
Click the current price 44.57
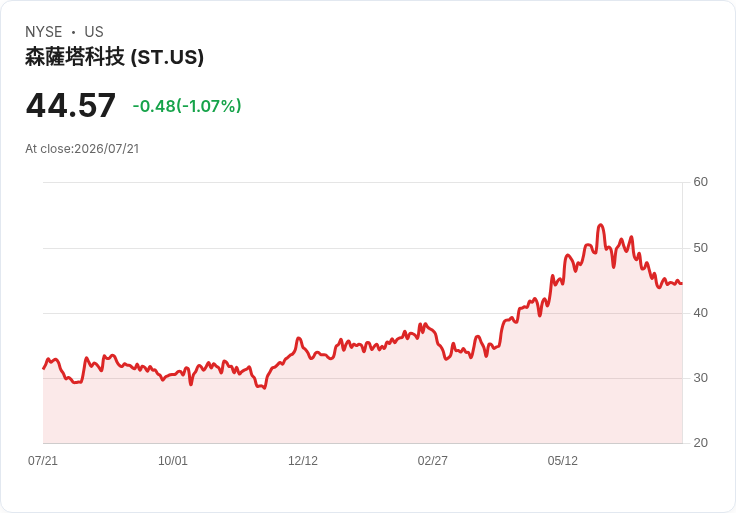pos(70,105)
